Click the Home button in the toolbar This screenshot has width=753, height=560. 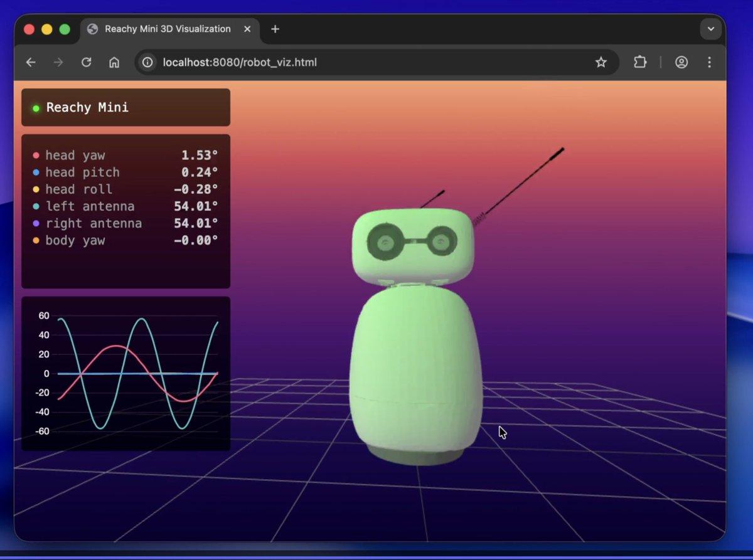point(114,62)
